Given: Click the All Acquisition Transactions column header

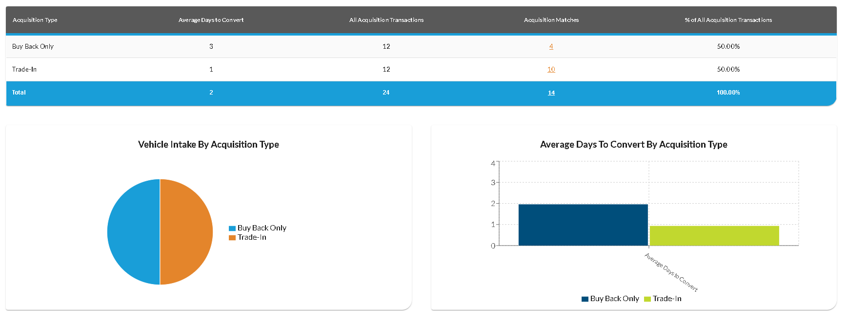Looking at the screenshot, I should pyautogui.click(x=386, y=20).
